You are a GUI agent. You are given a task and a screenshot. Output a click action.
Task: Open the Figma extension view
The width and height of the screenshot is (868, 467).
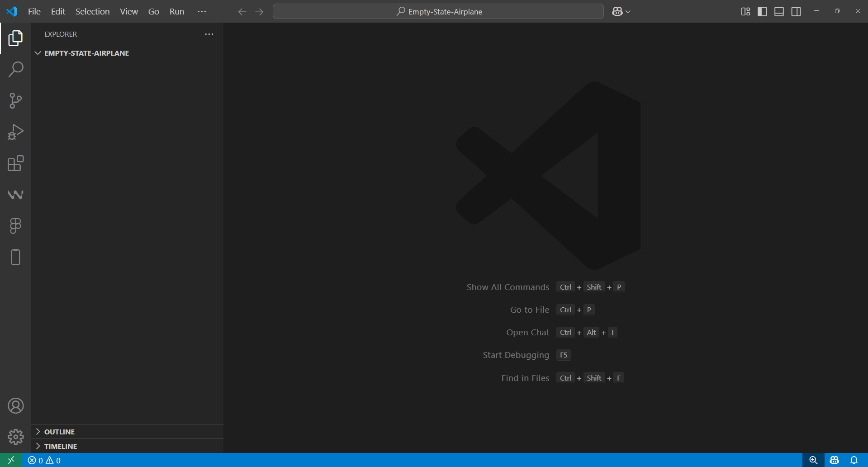[x=15, y=226]
